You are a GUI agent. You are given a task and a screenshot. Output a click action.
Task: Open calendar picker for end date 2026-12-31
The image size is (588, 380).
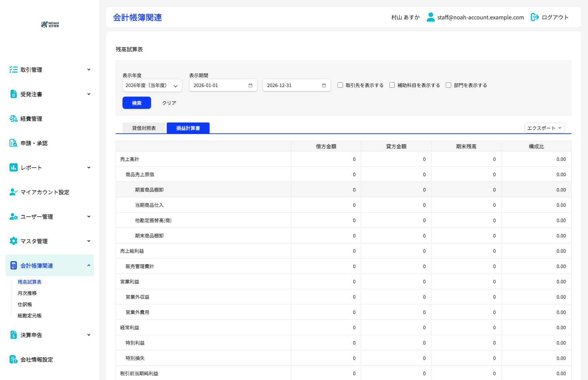324,85
